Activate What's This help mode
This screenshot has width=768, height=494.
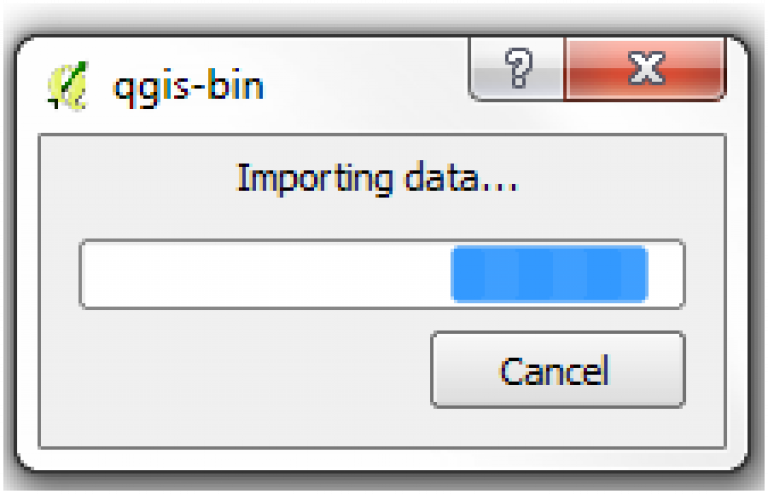point(517,69)
